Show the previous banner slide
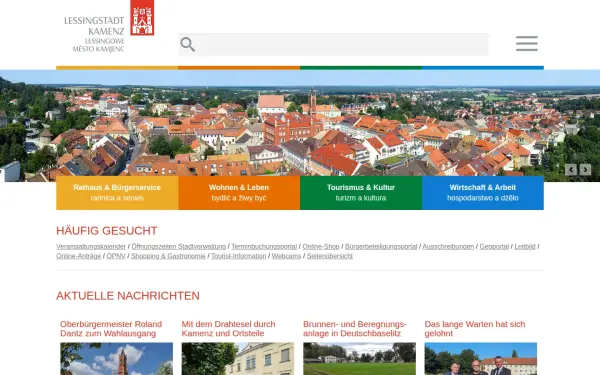 pos(571,170)
